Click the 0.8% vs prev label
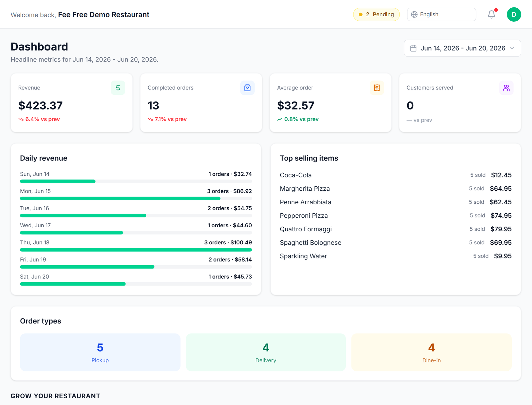Image resolution: width=532 pixels, height=405 pixels. (301, 119)
